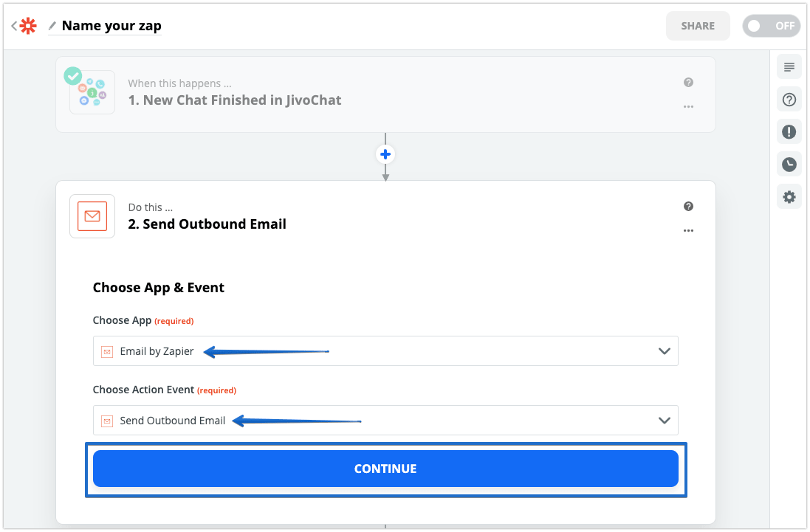This screenshot has height=532, width=810.
Task: Click the Zapier asterisk logo
Action: (x=28, y=26)
